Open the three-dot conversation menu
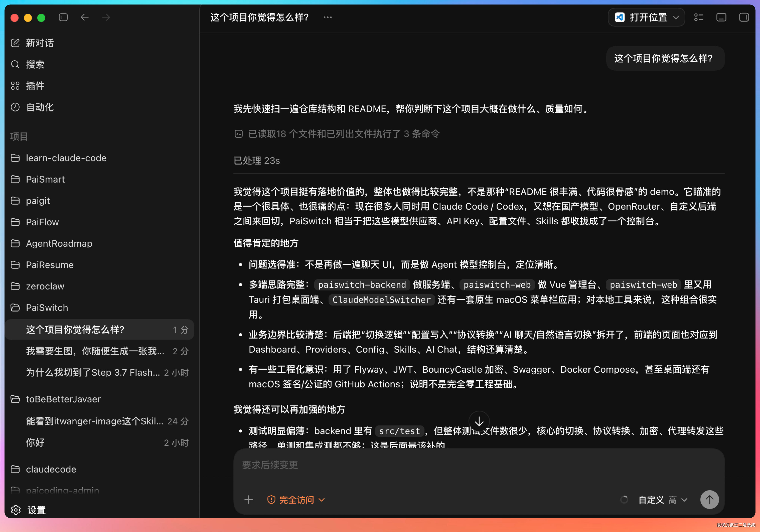Image resolution: width=760 pixels, height=532 pixels. point(327,17)
